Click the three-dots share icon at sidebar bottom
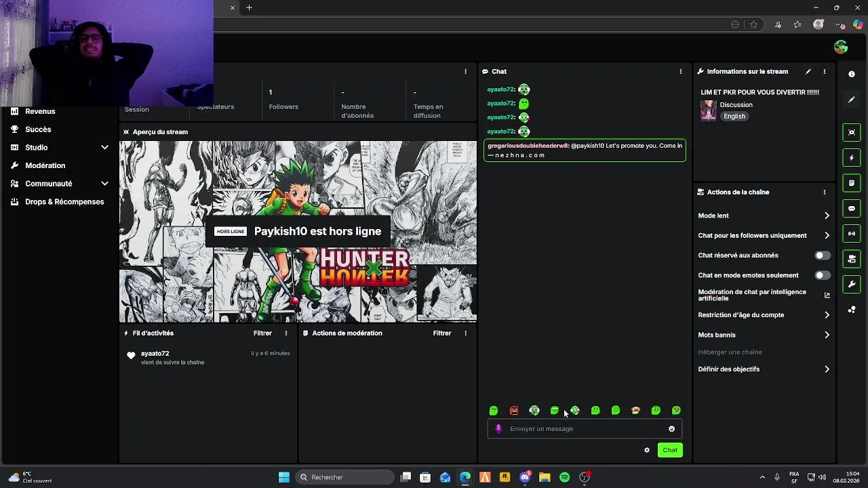868x488 pixels. (x=852, y=310)
